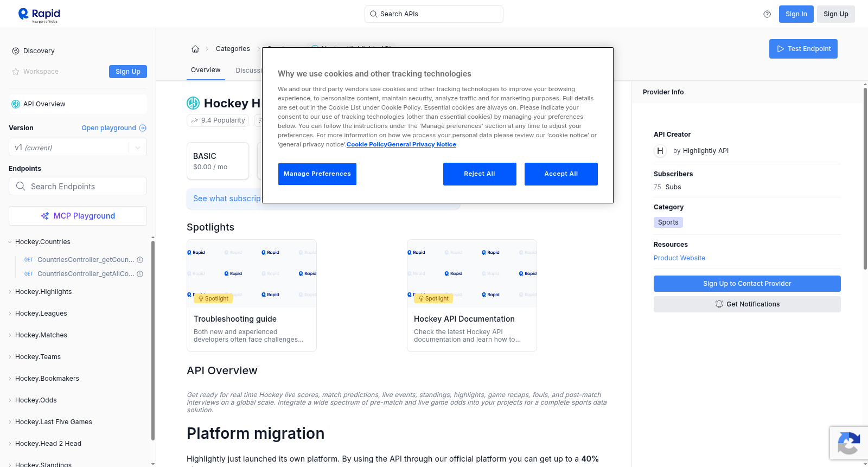Expand the Hockey.Leagues group
Screen dimensions: 868x467
tap(10, 314)
